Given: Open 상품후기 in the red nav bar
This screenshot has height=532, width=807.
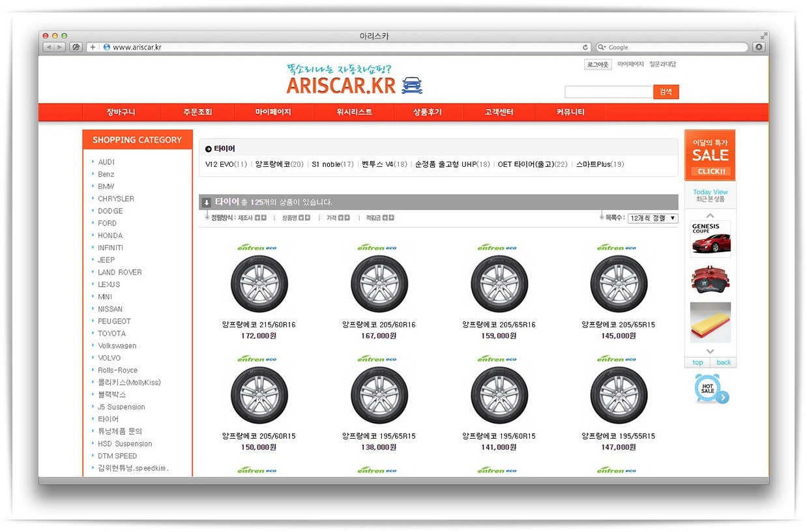Looking at the screenshot, I should [428, 112].
